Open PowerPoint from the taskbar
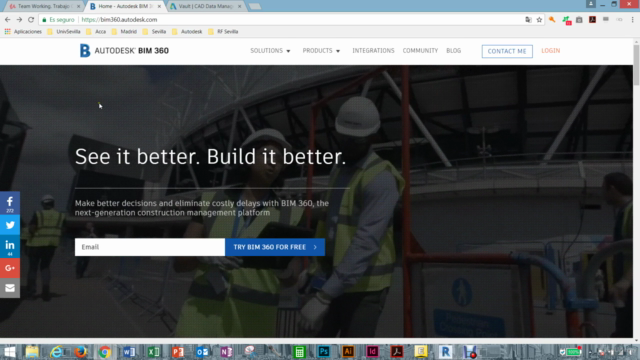Screen dimensions: 640x360 tap(178, 352)
